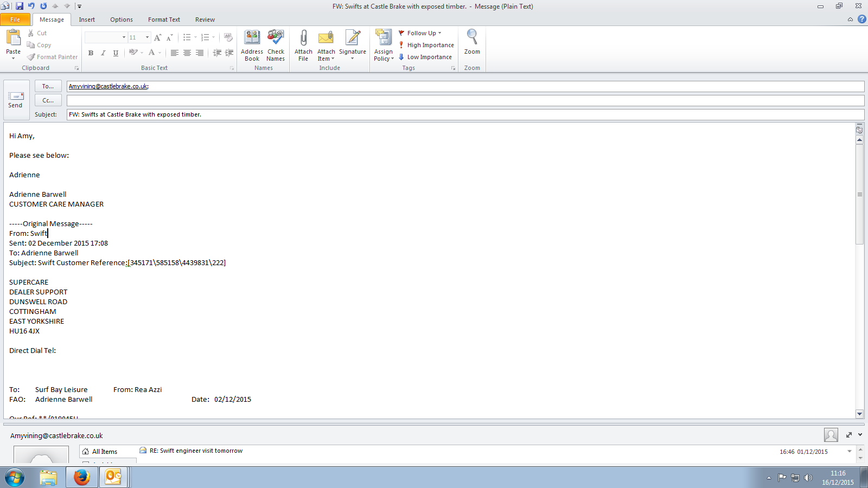The height and width of the screenshot is (488, 868).
Task: Click into the Subject field
Action: tap(465, 114)
